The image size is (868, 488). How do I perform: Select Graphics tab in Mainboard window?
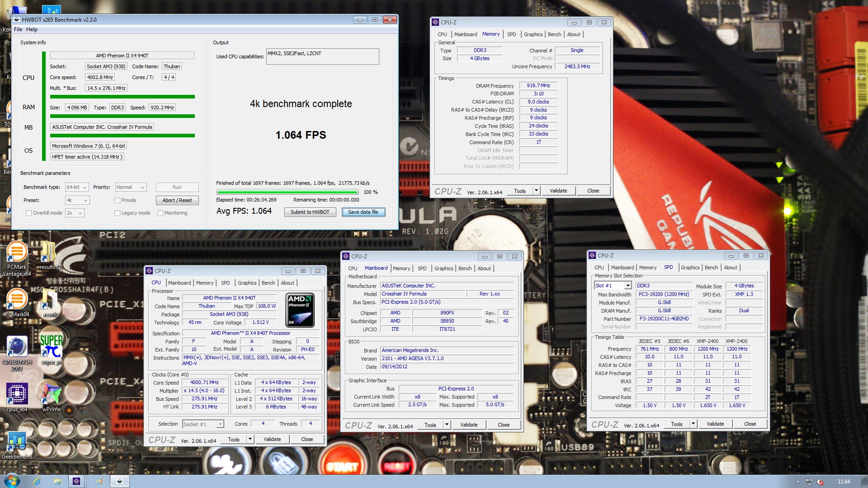[x=443, y=268]
